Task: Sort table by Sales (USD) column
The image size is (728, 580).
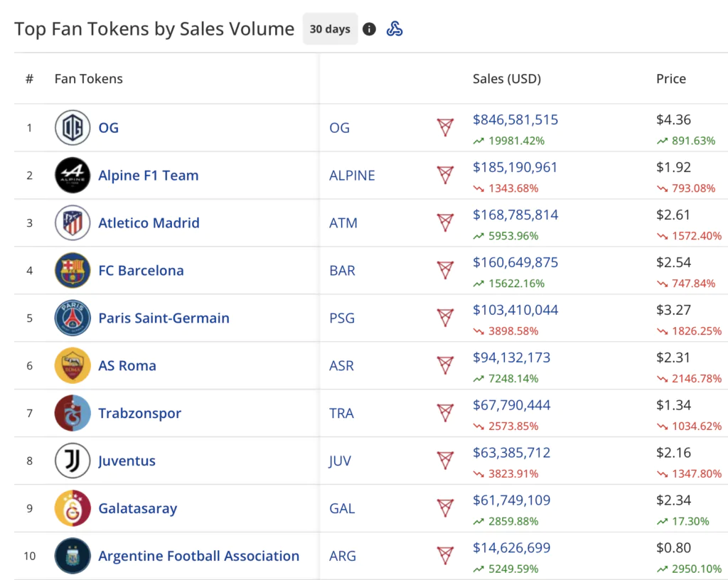Action: coord(506,79)
